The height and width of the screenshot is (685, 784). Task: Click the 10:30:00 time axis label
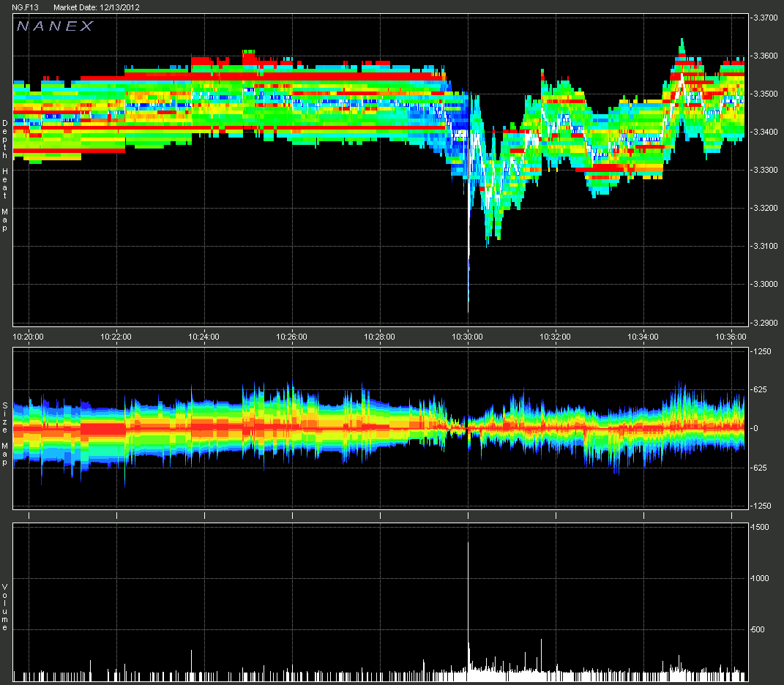coord(468,337)
